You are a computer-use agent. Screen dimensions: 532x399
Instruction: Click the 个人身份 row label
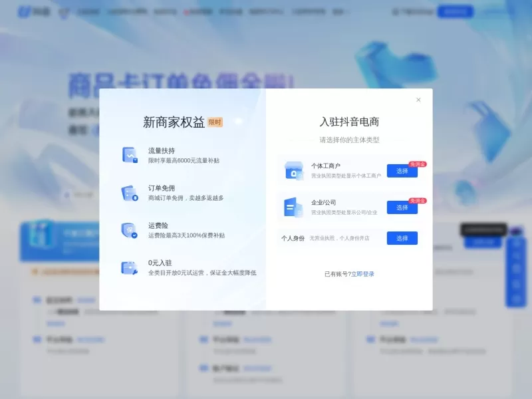(x=294, y=238)
